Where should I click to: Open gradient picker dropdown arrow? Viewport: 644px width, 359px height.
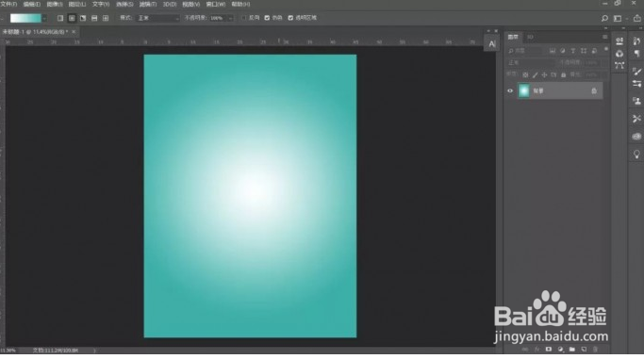(44, 19)
